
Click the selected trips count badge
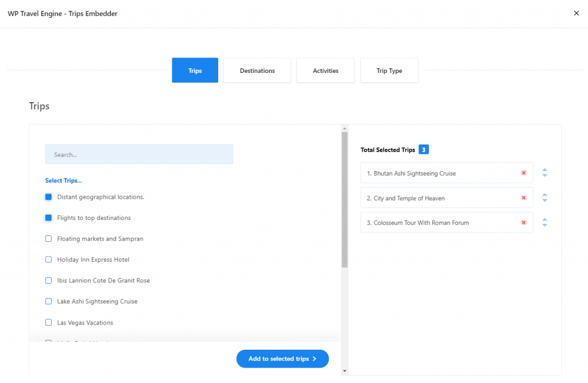tap(423, 149)
